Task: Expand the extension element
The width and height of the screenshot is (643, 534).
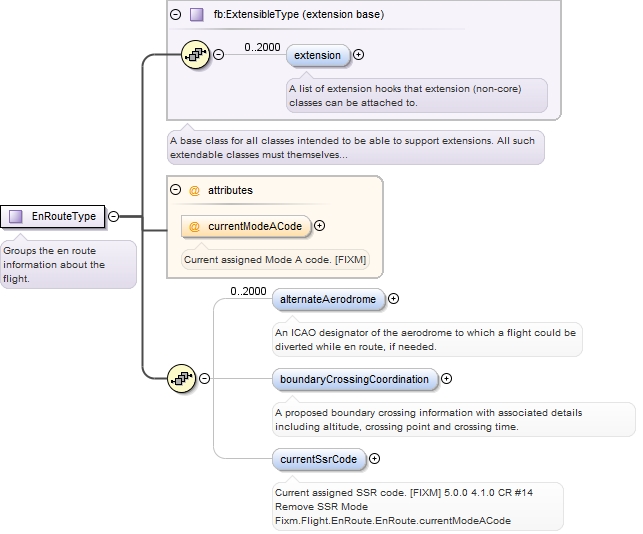Action: point(359,55)
